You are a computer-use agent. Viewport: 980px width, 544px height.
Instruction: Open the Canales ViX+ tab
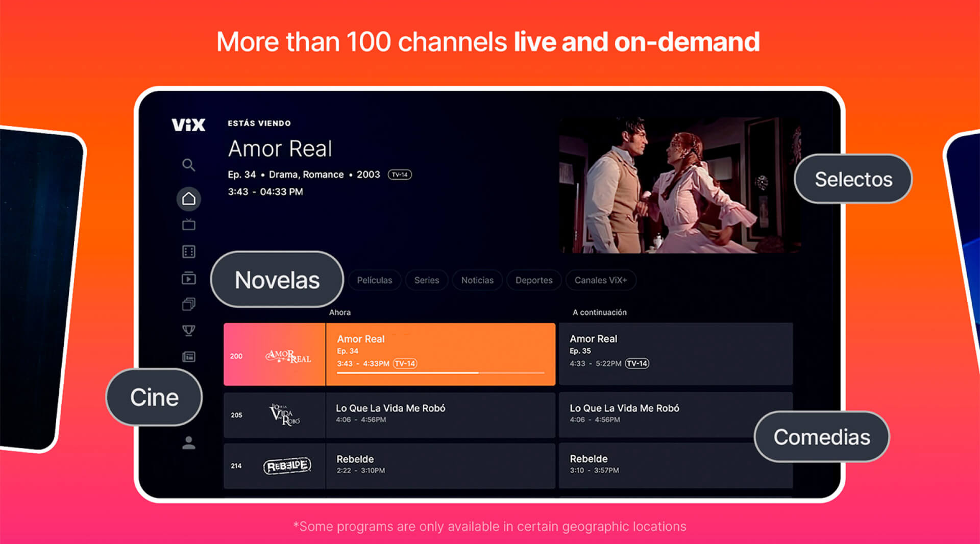coord(600,280)
